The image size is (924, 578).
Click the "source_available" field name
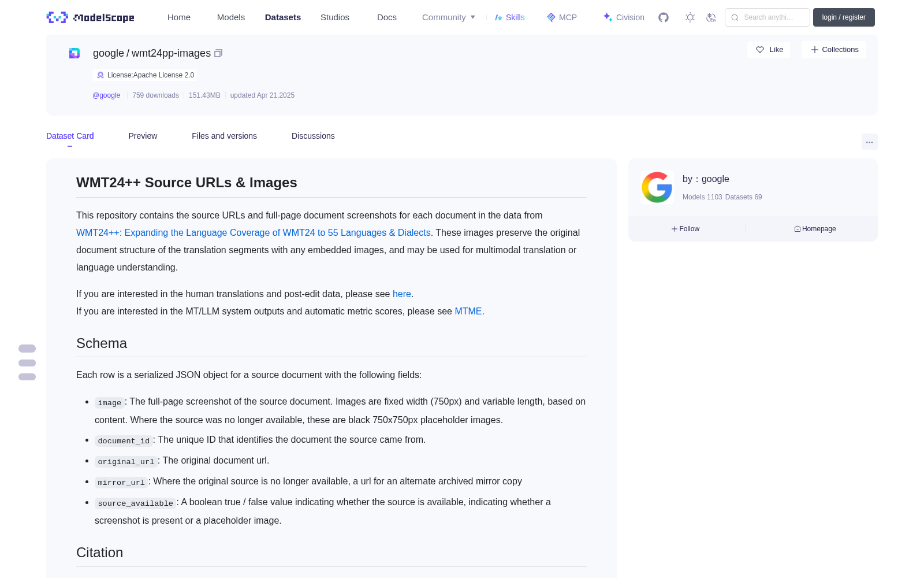coord(135,503)
